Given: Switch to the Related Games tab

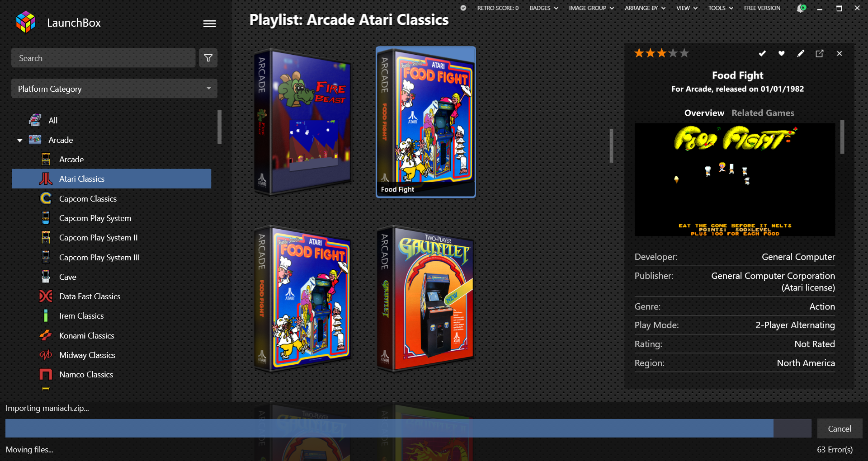Looking at the screenshot, I should [x=763, y=113].
